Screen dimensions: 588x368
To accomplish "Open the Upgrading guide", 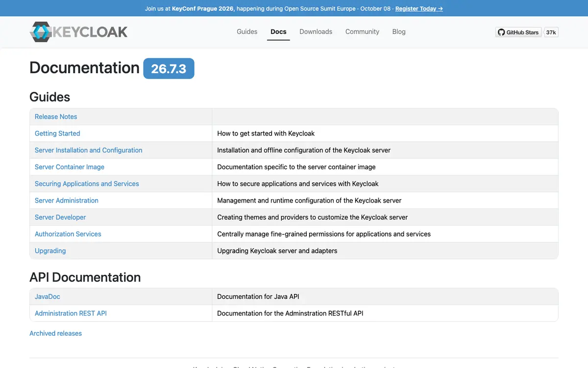I will [x=50, y=251].
